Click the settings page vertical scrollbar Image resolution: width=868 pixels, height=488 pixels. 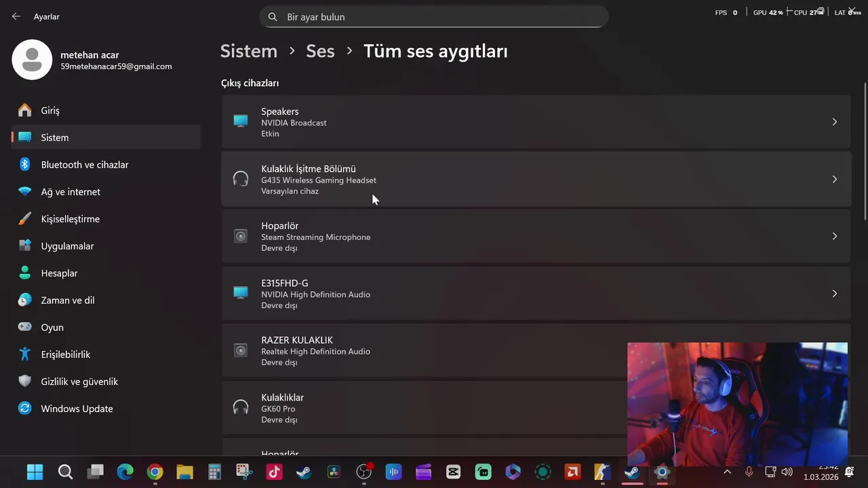[x=865, y=150]
